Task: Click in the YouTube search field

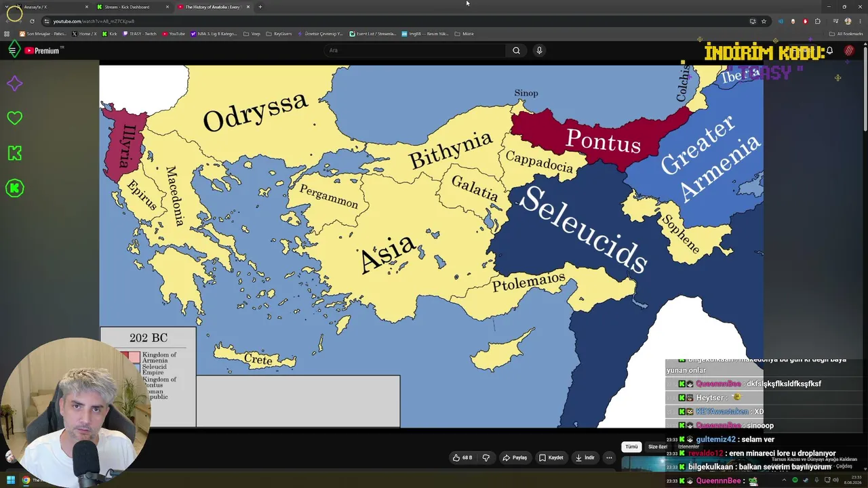Action: click(415, 50)
